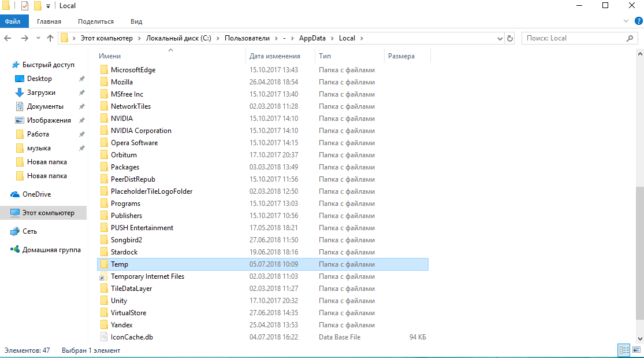
Task: Click the search magnifier icon
Action: pyautogui.click(x=630, y=38)
